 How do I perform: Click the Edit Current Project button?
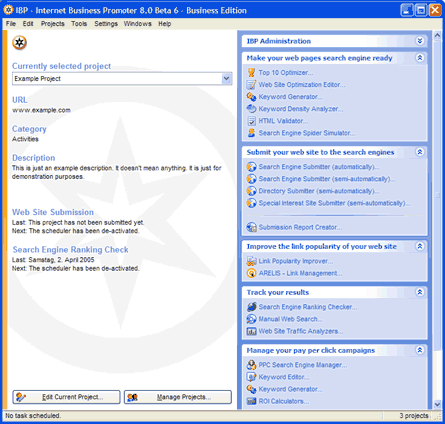[x=66, y=397]
